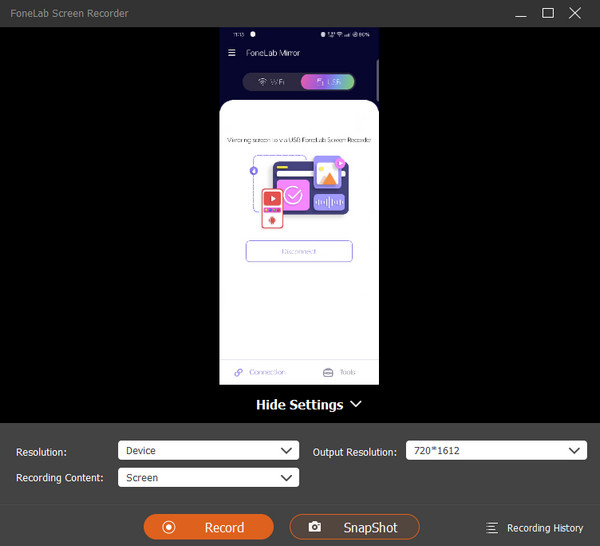The image size is (600, 546).
Task: Tap the Disconnect button on phone
Action: (x=299, y=251)
